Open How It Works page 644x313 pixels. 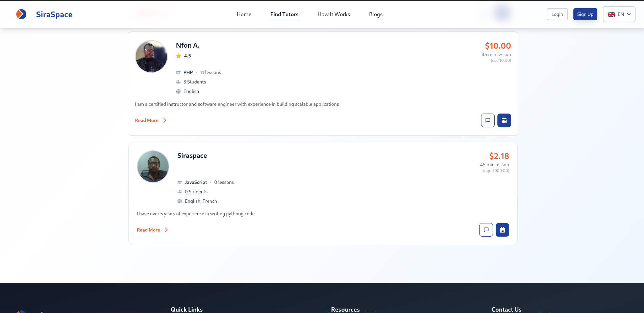334,14
